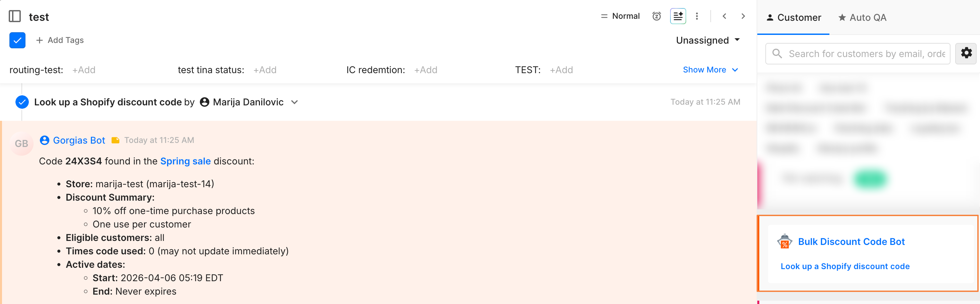The image size is (980, 304).
Task: Open customer sidebar settings gear
Action: click(x=966, y=53)
